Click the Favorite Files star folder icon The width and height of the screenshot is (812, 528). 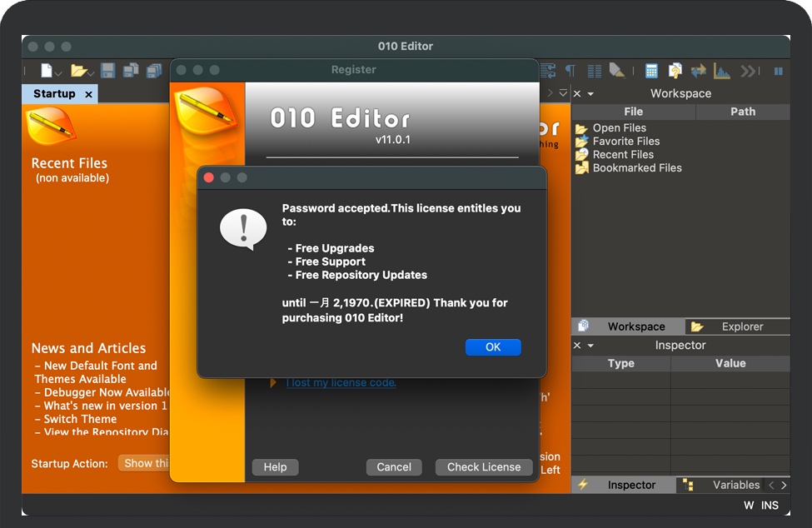(581, 142)
